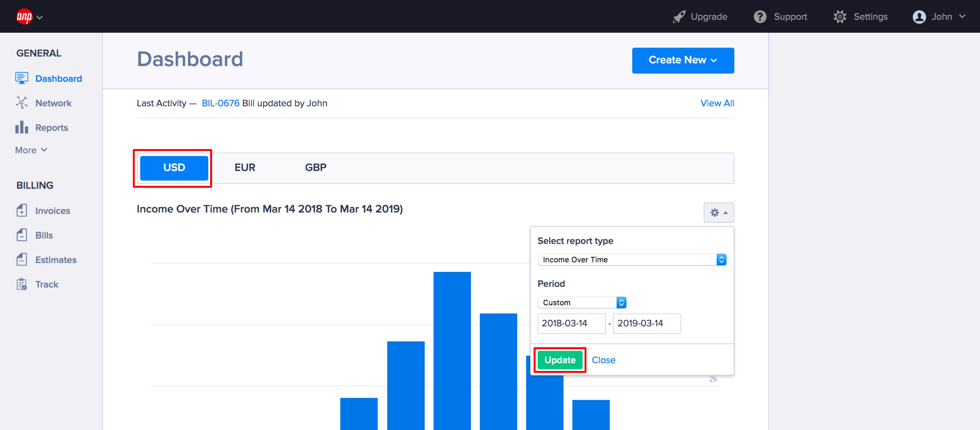The height and width of the screenshot is (430, 980).
Task: Click the Bills document icon
Action: (22, 235)
